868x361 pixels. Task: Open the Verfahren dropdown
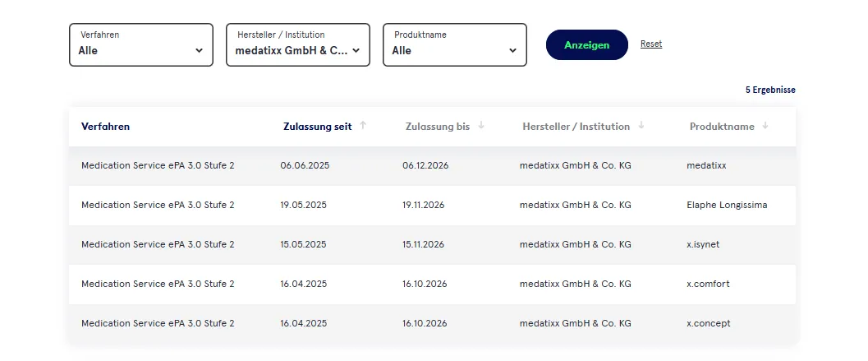[141, 45]
